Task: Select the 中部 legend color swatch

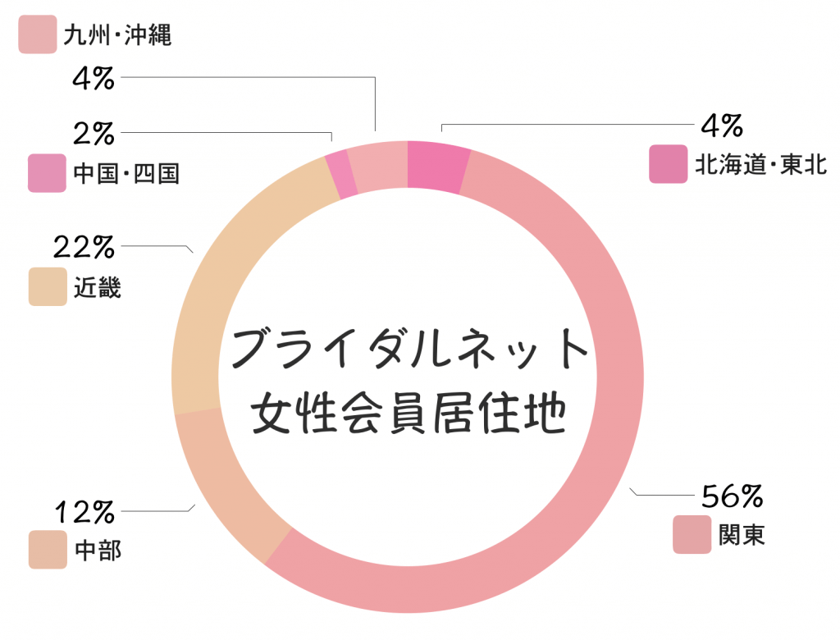Action: [x=48, y=550]
